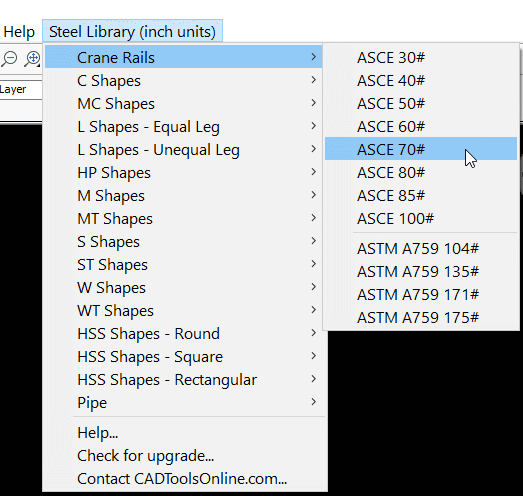The image size is (523, 496).
Task: Open the MT Shapes submenu
Action: pyautogui.click(x=183, y=218)
